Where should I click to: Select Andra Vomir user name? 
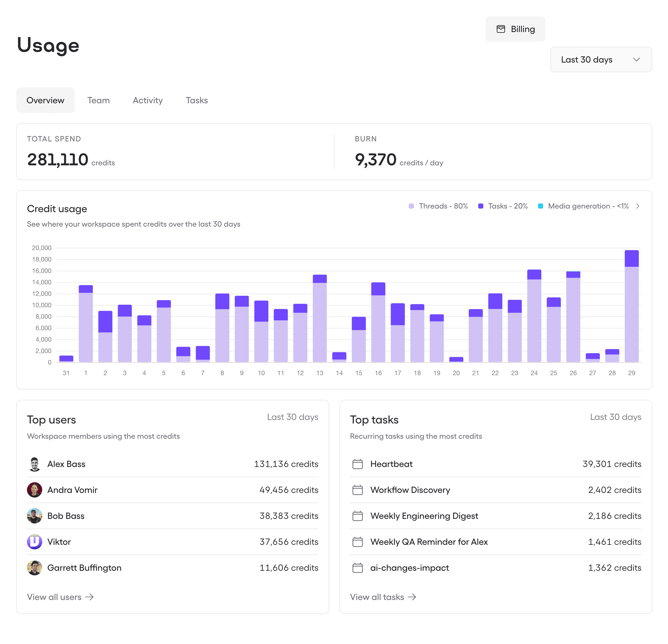pyautogui.click(x=72, y=490)
